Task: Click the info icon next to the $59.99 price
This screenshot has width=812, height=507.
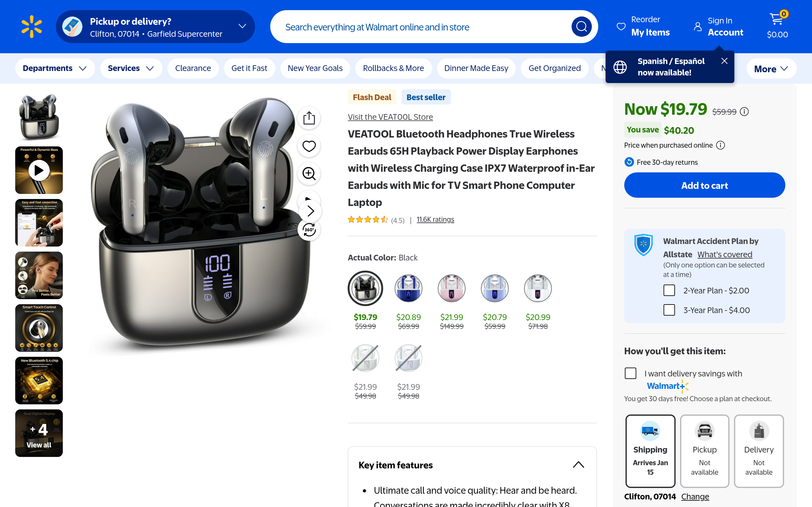Action: click(744, 112)
